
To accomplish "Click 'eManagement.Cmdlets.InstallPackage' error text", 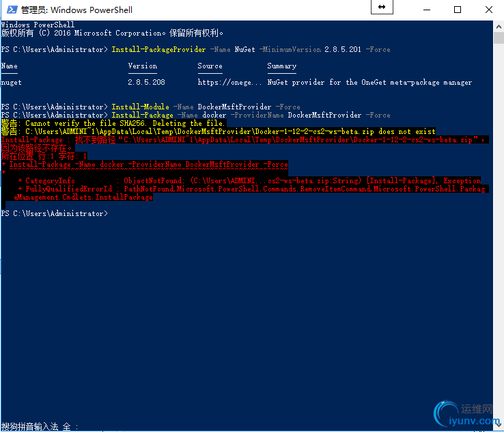I will pos(83,197).
